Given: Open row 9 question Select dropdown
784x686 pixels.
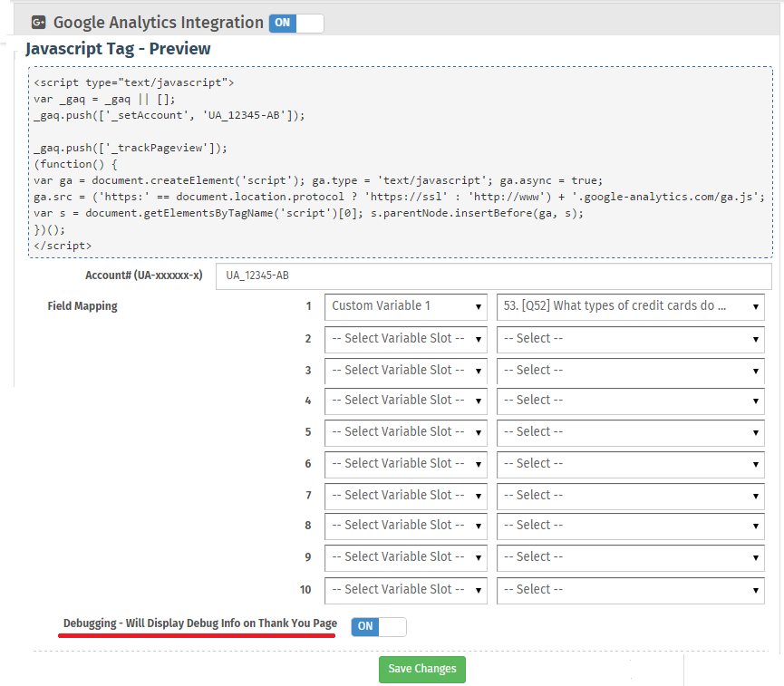Looking at the screenshot, I should 631,558.
